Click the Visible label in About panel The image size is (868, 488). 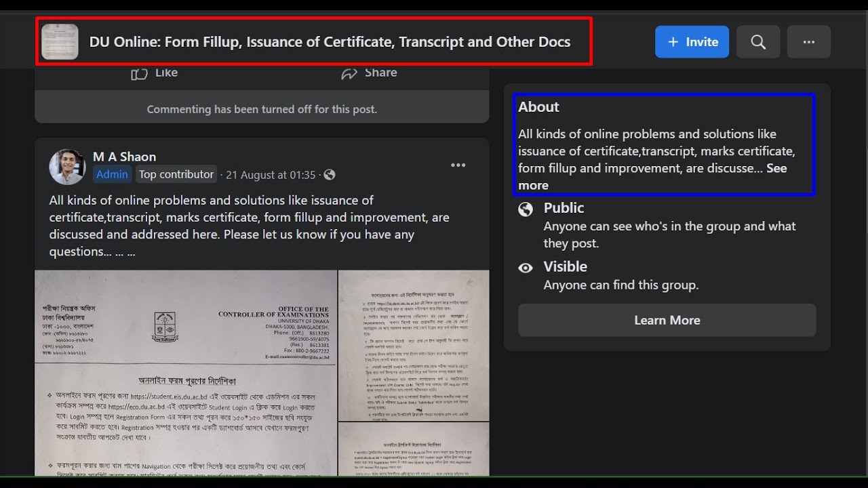566,266
